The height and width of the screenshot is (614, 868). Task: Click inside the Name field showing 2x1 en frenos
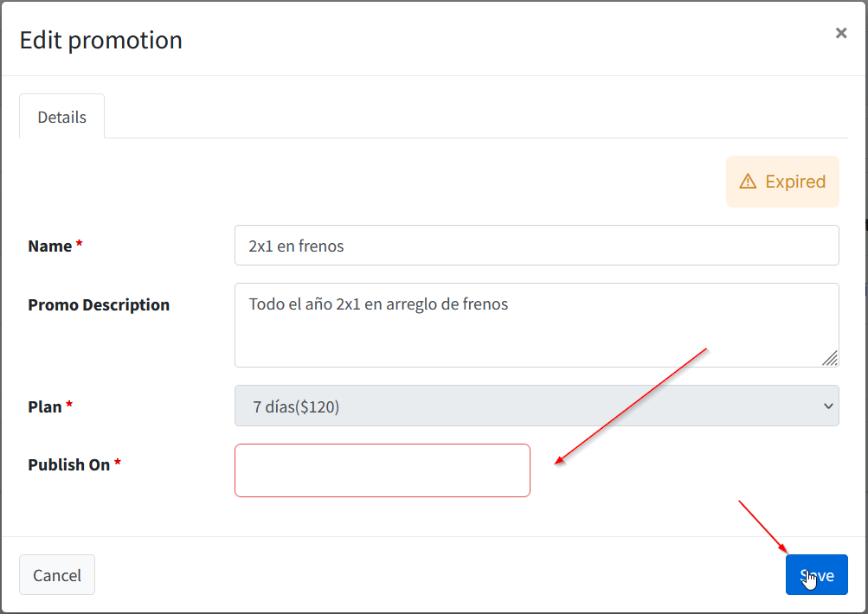pyautogui.click(x=537, y=245)
